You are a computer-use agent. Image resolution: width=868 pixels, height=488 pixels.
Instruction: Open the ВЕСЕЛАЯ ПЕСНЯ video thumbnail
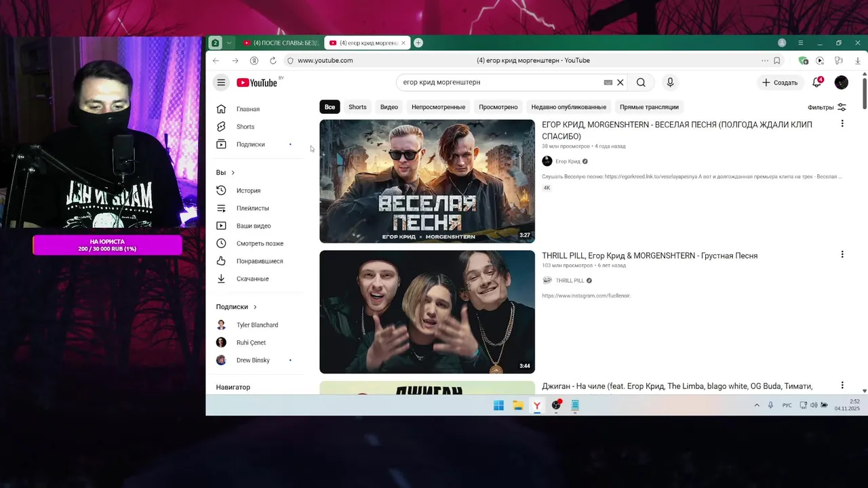click(427, 181)
